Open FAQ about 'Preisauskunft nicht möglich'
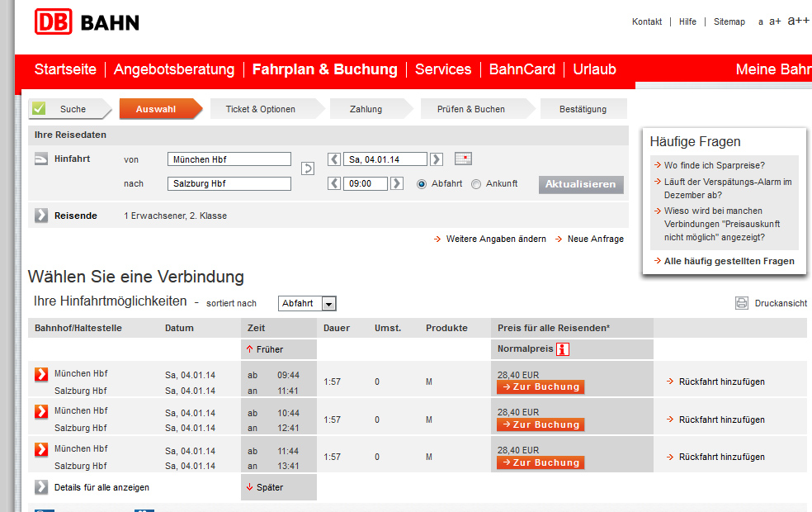Screen dimensions: 812x512 click(x=722, y=224)
